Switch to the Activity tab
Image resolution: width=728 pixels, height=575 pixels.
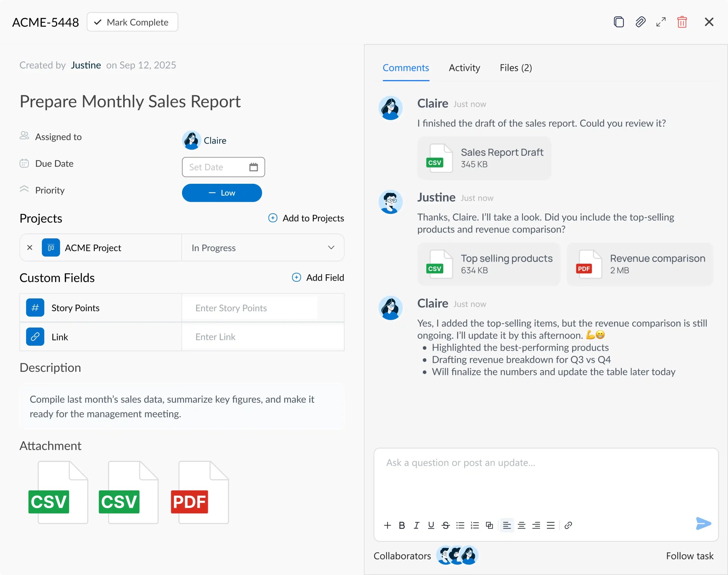[464, 68]
